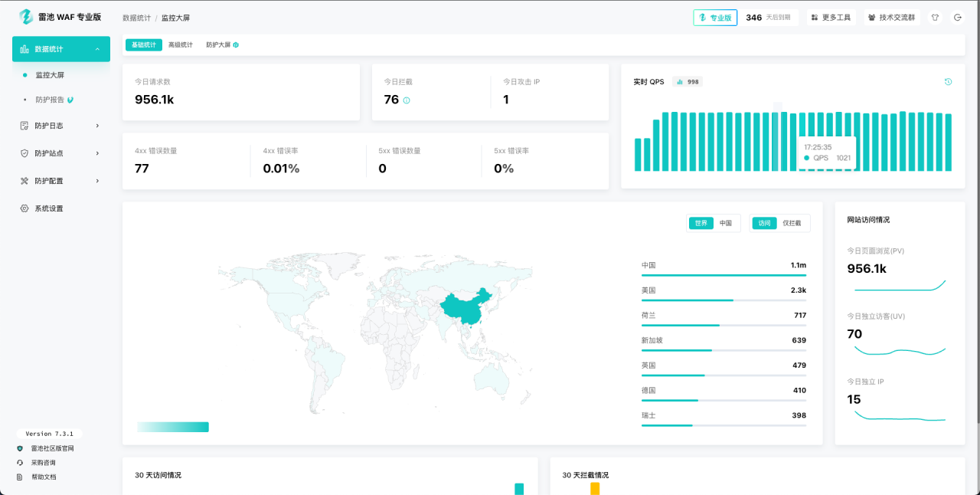Click the 德国 410 country row
Viewport: 980px width, 495px height.
(724, 392)
